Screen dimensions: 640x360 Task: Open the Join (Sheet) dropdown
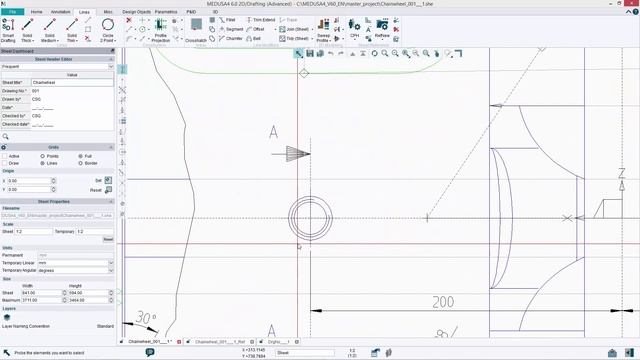[x=313, y=29]
